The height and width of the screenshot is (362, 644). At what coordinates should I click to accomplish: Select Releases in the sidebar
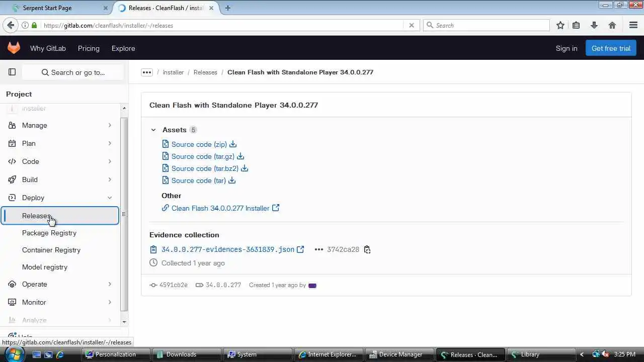point(60,216)
